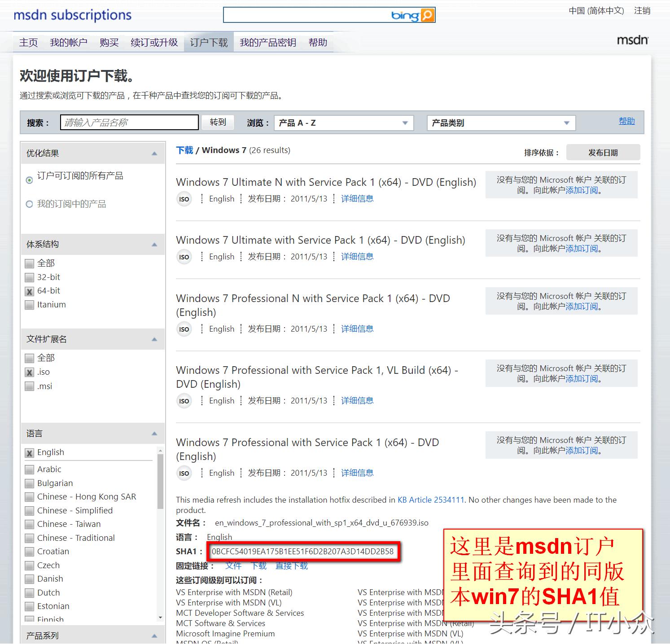Screen dimensions: 670x644
Task: Click the 转到 search button
Action: point(218,122)
